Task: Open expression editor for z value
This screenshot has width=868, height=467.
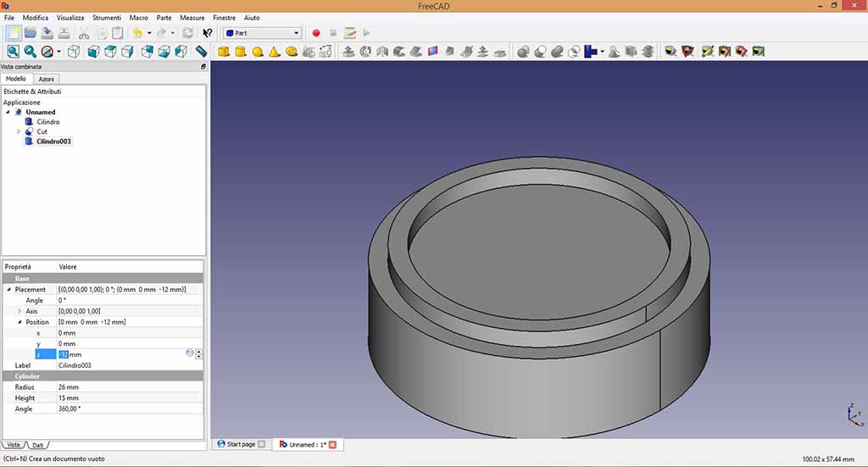Action: 190,353
